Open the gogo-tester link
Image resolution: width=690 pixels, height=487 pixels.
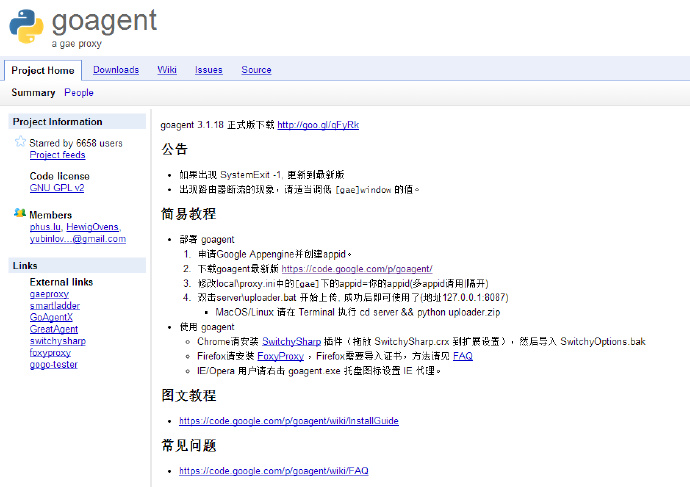tap(53, 365)
